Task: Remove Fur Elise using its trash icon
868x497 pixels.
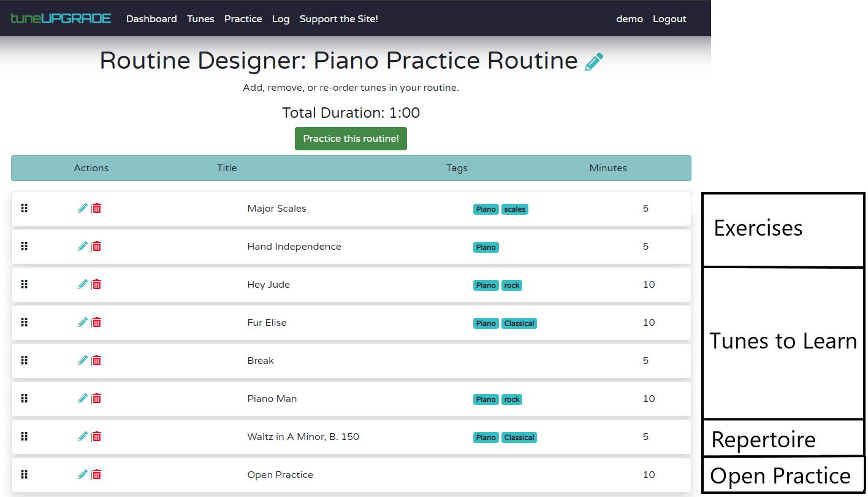Action: click(x=97, y=322)
